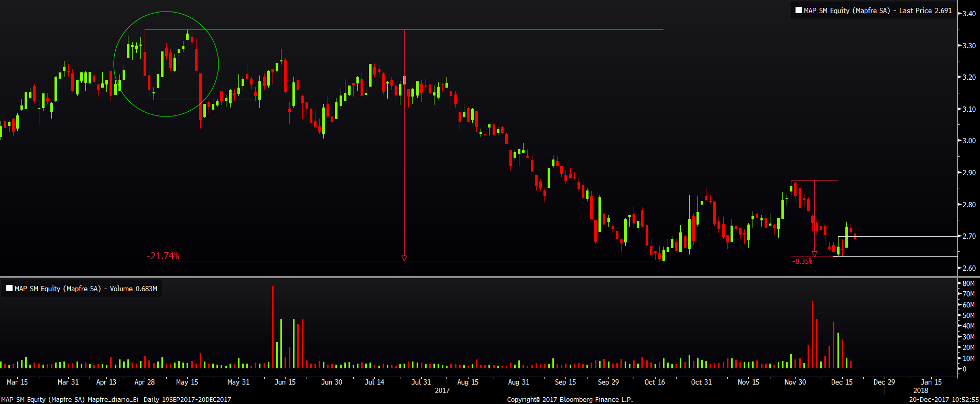Click the 'Dec 15' date axis label
Screen dimensions: 980x404
pyautogui.click(x=842, y=382)
